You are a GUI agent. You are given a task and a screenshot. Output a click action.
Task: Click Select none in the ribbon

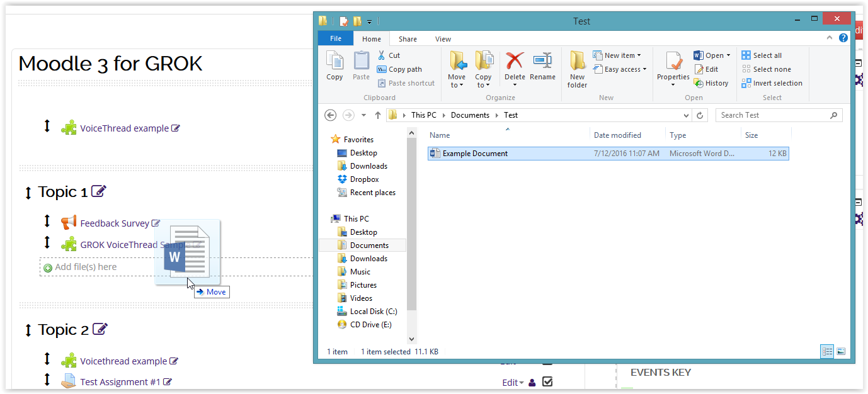766,69
